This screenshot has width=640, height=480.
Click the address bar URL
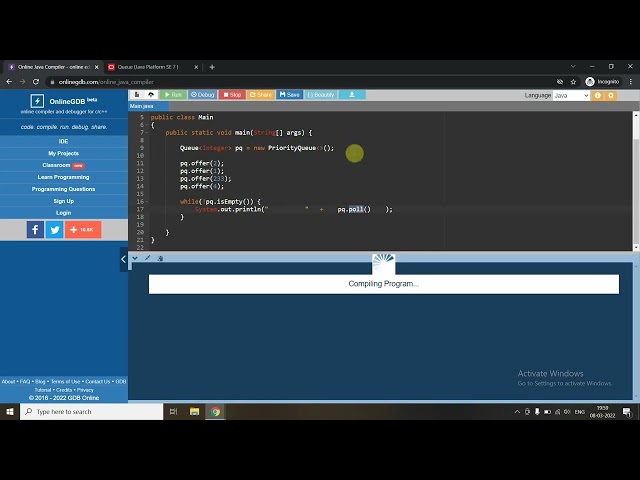click(106, 82)
